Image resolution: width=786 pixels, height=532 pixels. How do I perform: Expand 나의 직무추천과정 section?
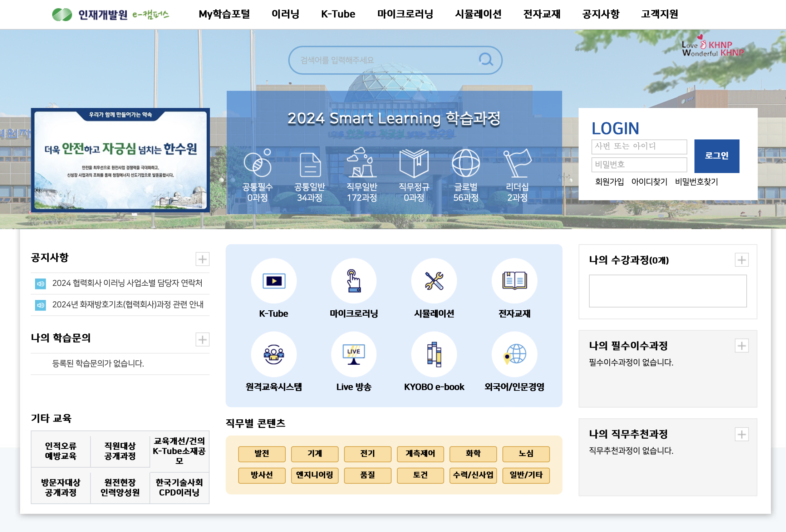[x=742, y=434]
